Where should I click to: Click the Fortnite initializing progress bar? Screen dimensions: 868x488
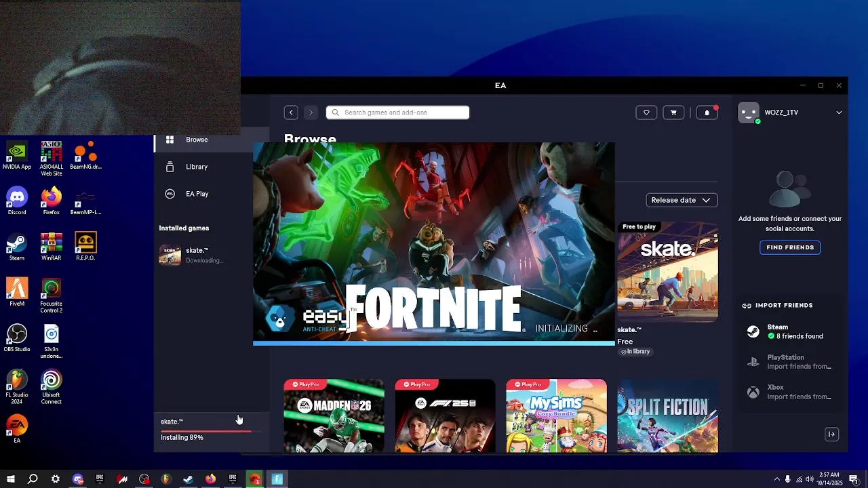point(434,343)
